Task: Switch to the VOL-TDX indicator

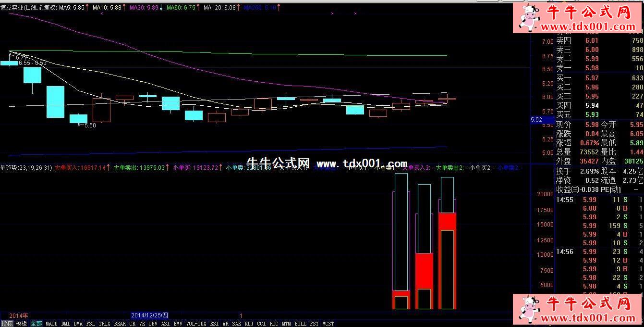Action: [196, 324]
